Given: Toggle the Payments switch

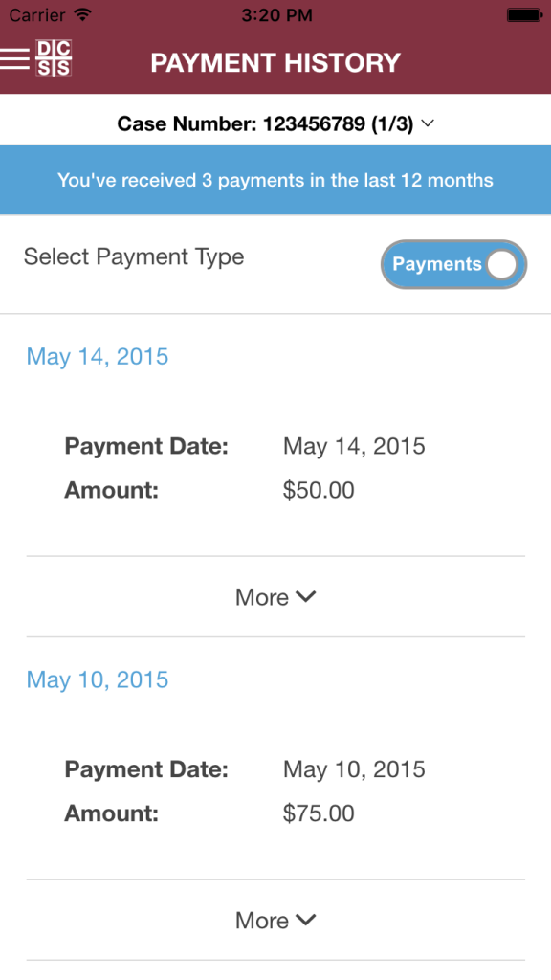Looking at the screenshot, I should [453, 264].
